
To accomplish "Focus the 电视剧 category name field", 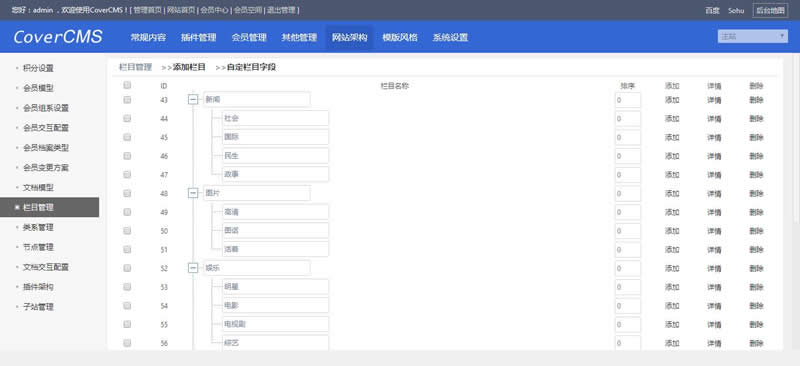I will (276, 324).
